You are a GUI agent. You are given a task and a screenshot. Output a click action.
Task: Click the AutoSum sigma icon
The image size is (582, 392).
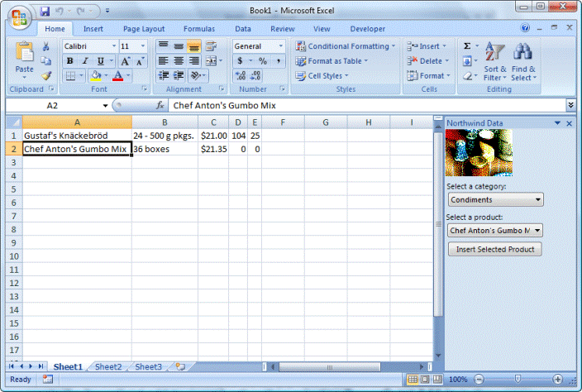click(x=467, y=46)
